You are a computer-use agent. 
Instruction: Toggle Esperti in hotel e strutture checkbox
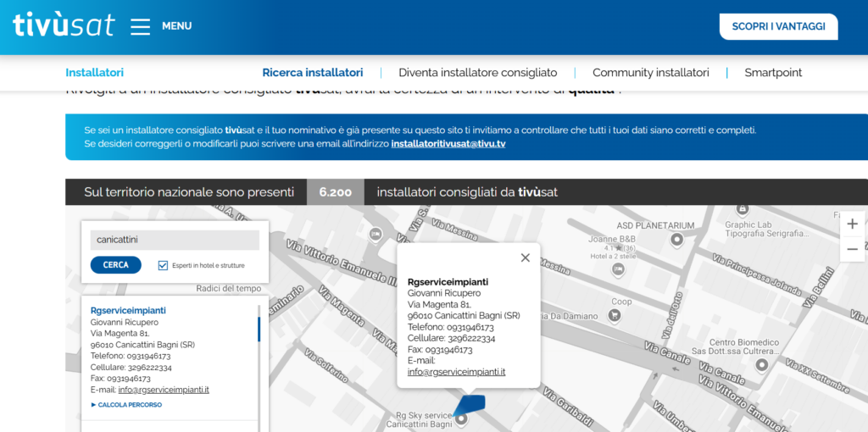163,265
